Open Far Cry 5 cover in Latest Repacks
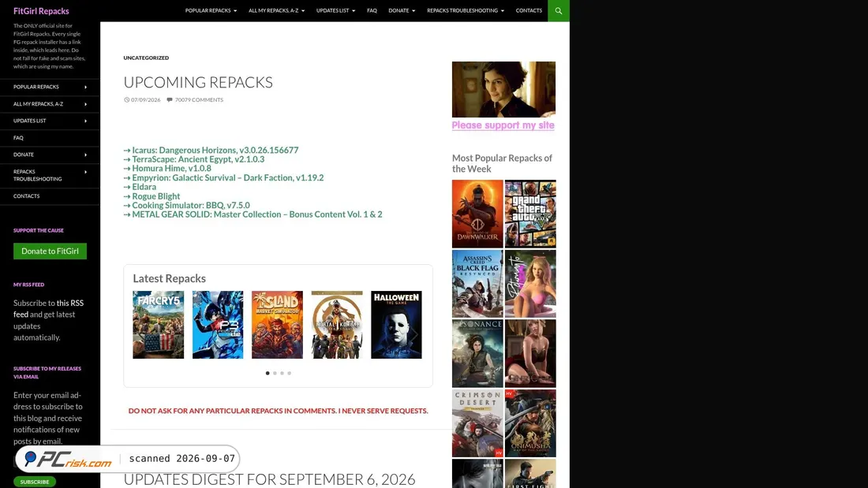Image resolution: width=868 pixels, height=488 pixels. tap(159, 325)
